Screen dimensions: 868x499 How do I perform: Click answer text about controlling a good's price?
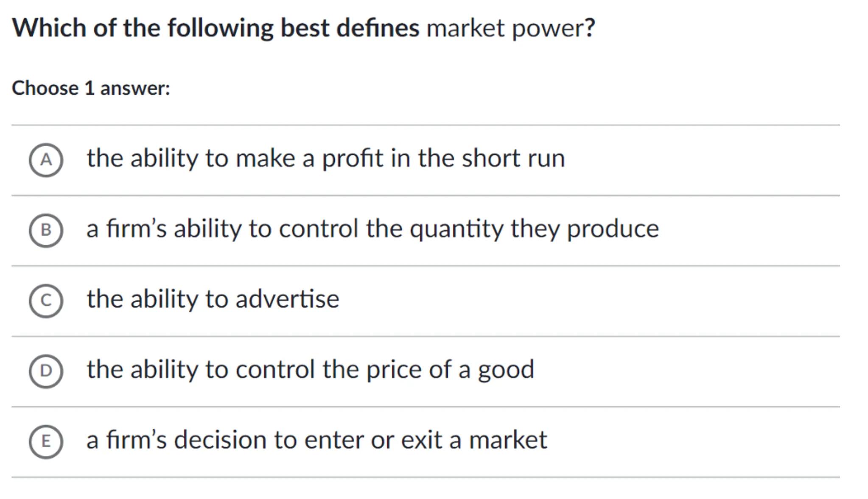[310, 370]
